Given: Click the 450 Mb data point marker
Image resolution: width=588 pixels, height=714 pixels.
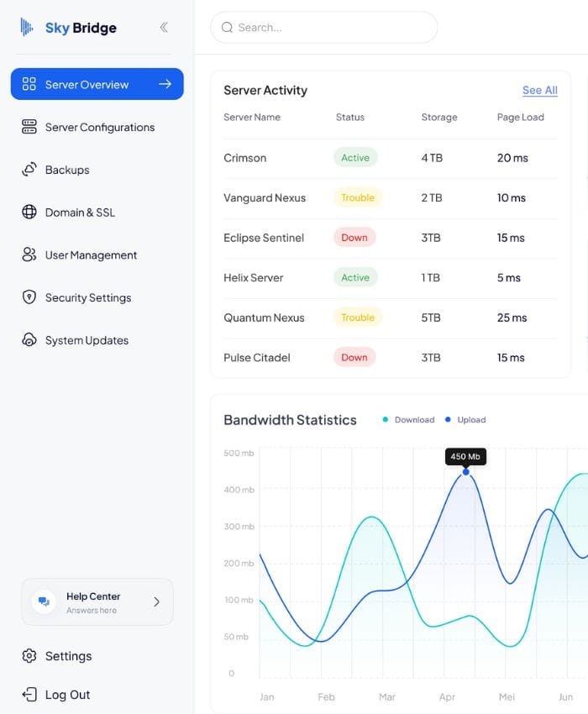Looking at the screenshot, I should (x=465, y=472).
